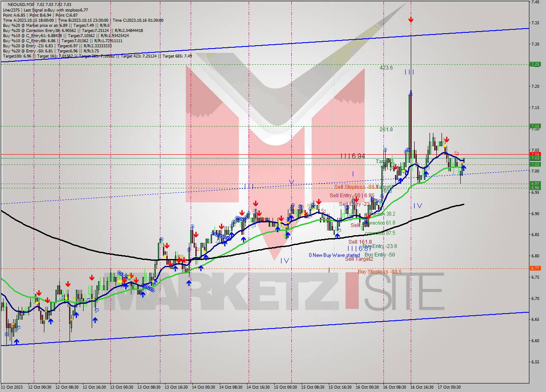The height and width of the screenshot is (392, 546).
Task: Select the 6.97 green price tag
Action: tap(535, 183)
